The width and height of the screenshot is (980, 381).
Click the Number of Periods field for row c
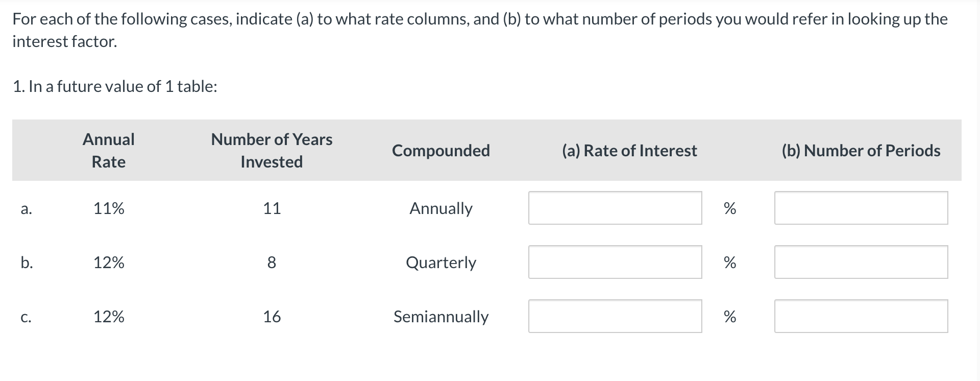click(x=861, y=317)
